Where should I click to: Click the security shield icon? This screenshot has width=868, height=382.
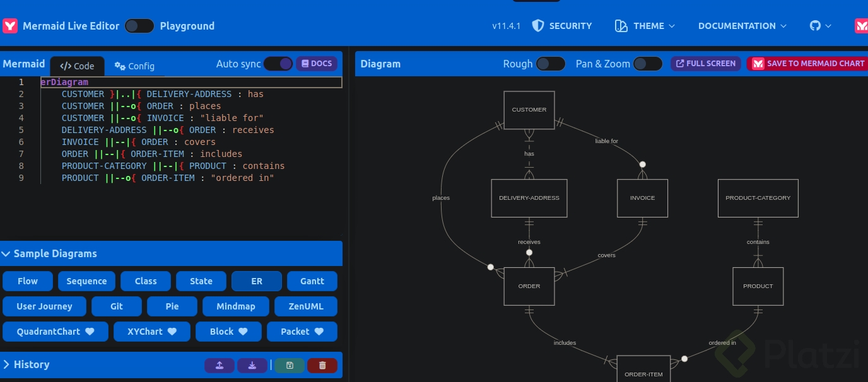tap(538, 26)
